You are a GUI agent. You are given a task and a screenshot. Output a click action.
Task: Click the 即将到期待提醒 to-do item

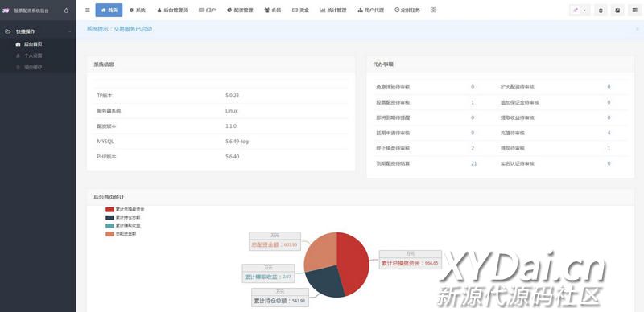[393, 117]
